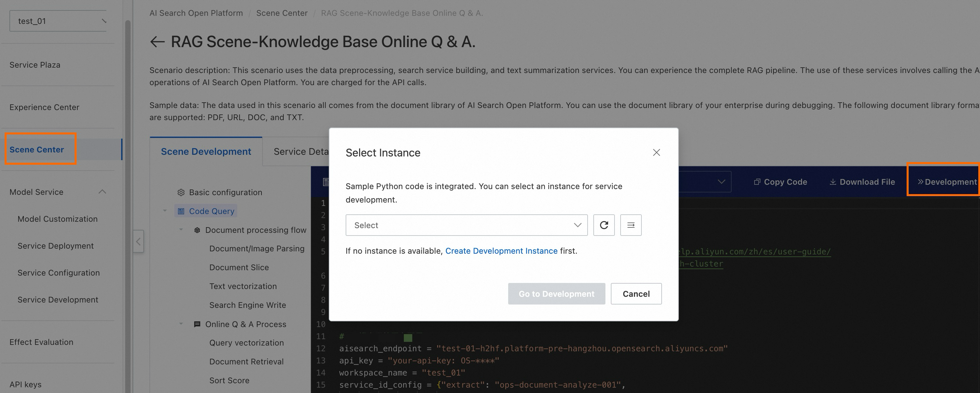Viewport: 980px width, 393px height.
Task: Open the Select instance dropdown
Action: coord(466,225)
